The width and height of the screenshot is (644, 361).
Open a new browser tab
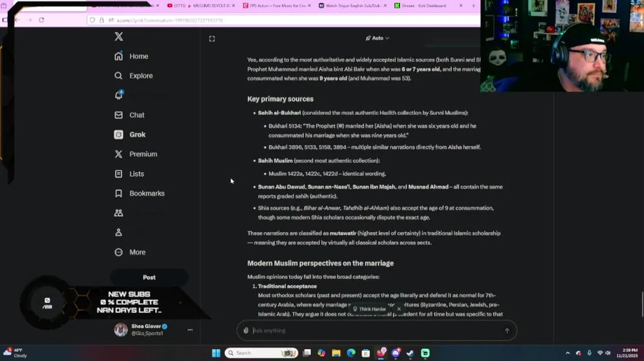(473, 6)
